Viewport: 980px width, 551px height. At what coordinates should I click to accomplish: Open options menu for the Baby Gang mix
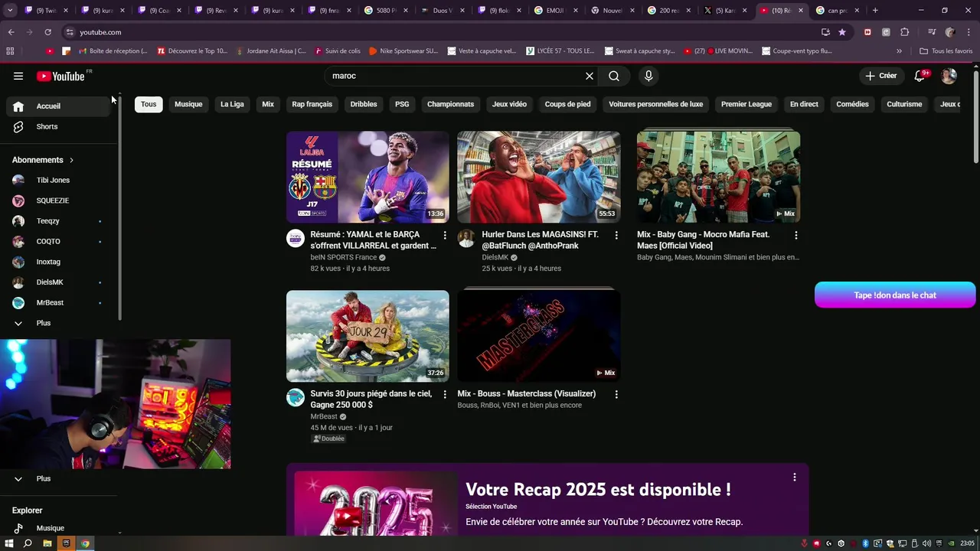795,236
